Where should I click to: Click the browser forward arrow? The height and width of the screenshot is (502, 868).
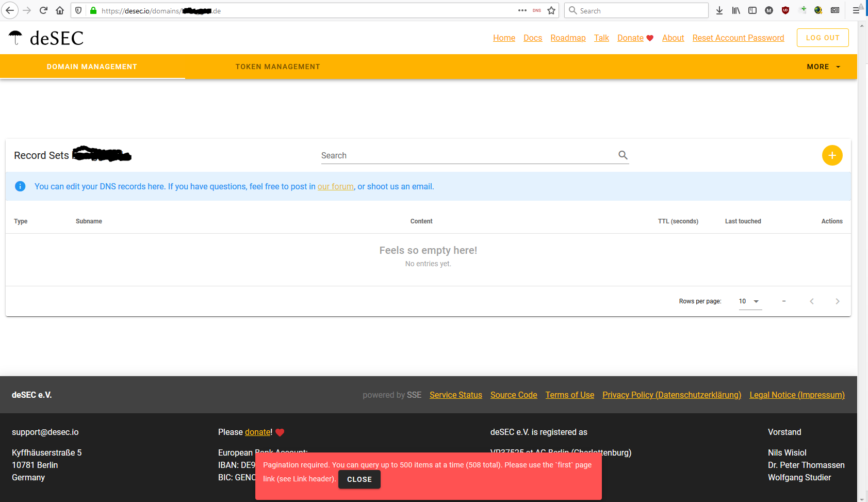pos(27,10)
